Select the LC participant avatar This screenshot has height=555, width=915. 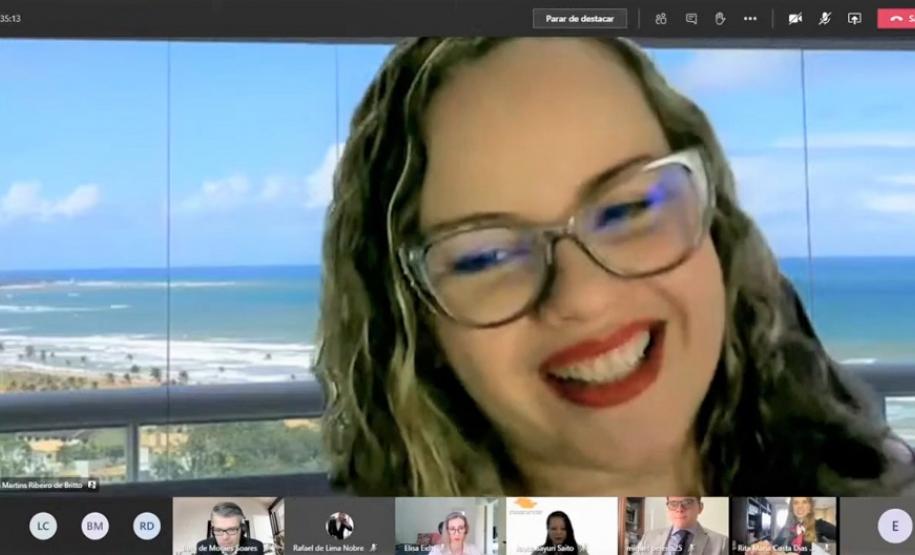[x=43, y=525]
